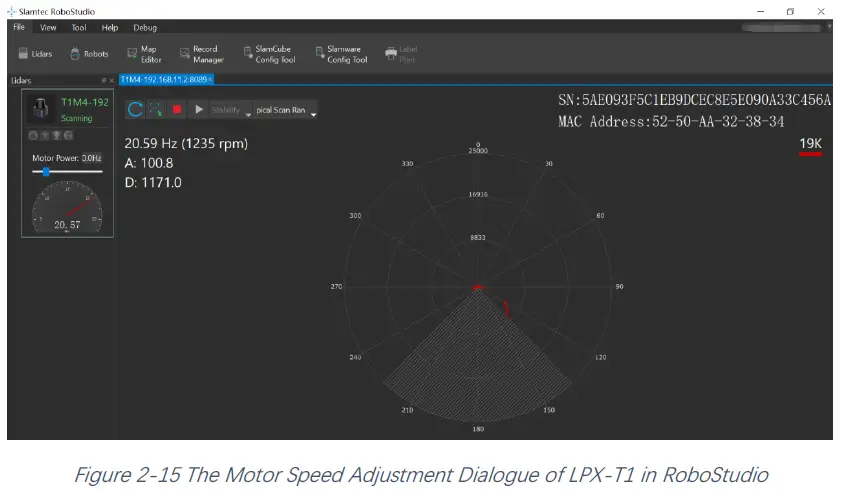Viewport: 845px width, 493px height.
Task: Open the Lidars panel from toolbar
Action: coord(35,54)
